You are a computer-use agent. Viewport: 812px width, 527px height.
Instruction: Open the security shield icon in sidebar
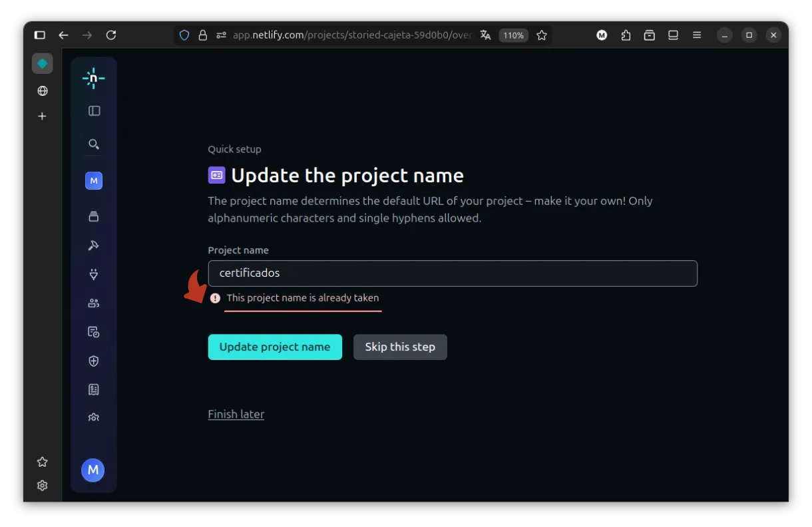(94, 361)
